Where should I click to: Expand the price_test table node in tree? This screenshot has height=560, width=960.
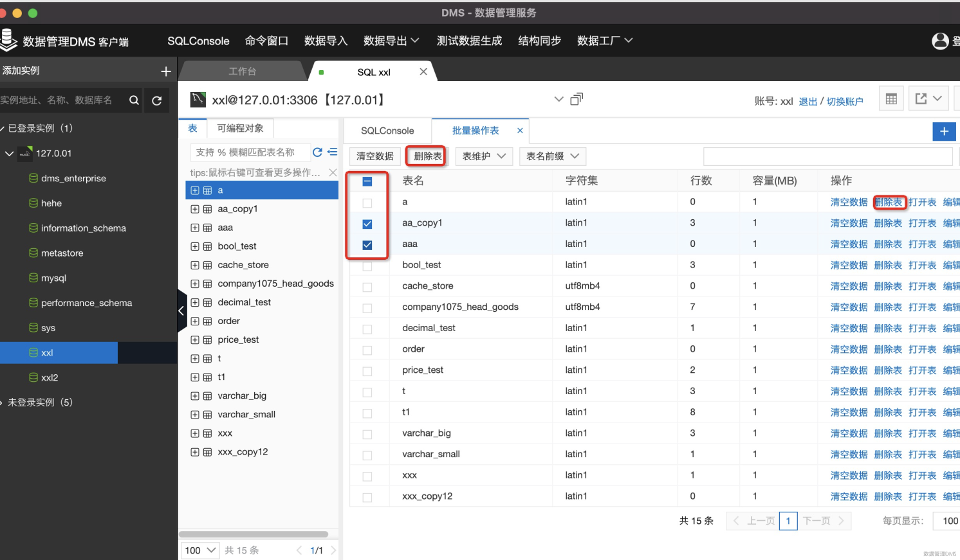coord(195,339)
